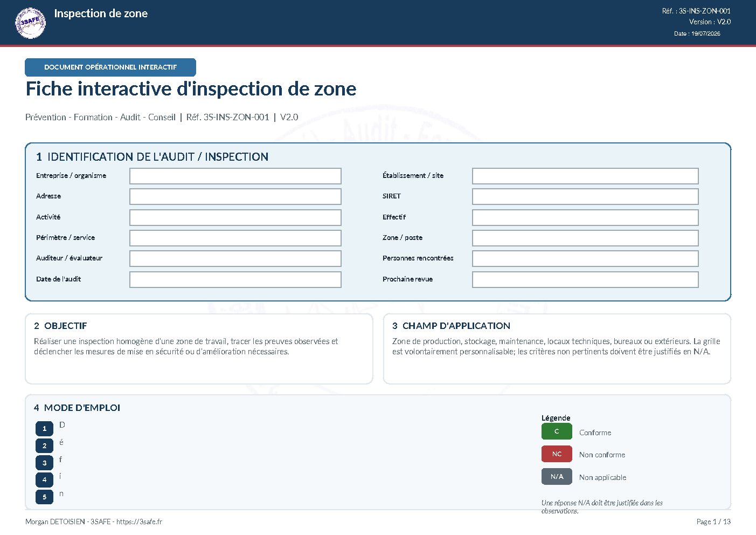Image resolution: width=756 pixels, height=535 pixels.
Task: Click the red NC legend swatch
Action: tap(557, 454)
